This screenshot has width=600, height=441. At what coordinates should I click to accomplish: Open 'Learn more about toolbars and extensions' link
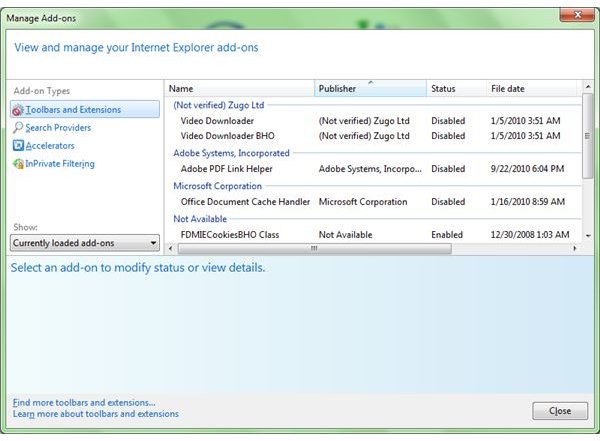(96, 414)
